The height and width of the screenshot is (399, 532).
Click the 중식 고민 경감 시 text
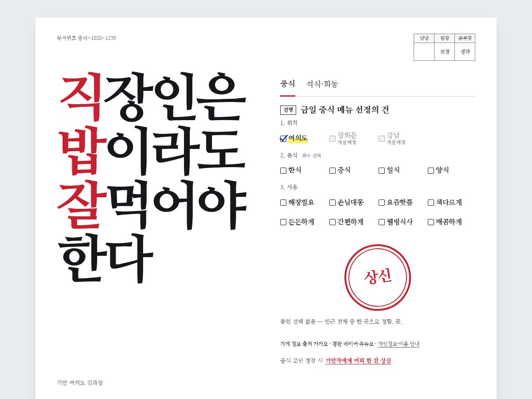pos(301,361)
